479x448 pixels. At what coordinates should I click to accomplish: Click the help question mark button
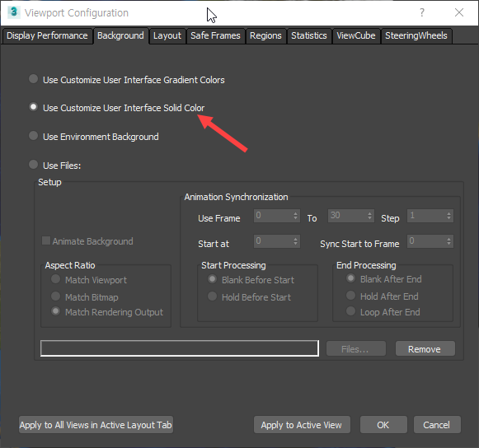(x=422, y=12)
